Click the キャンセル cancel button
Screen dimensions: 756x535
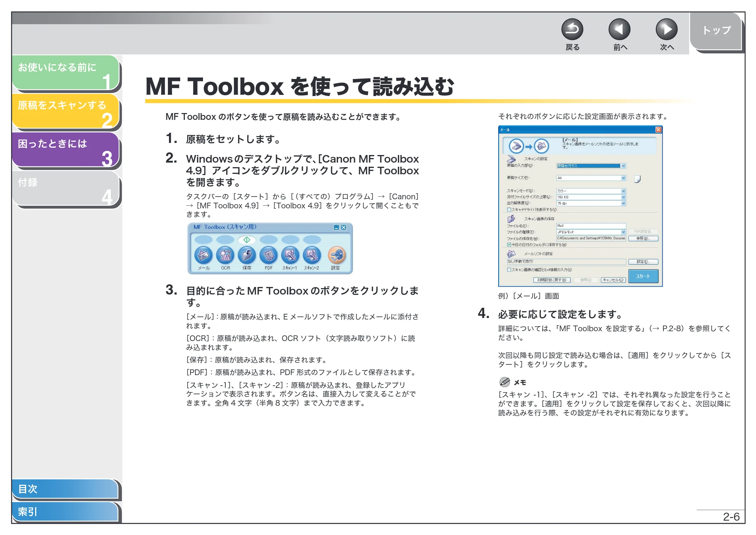tap(613, 280)
